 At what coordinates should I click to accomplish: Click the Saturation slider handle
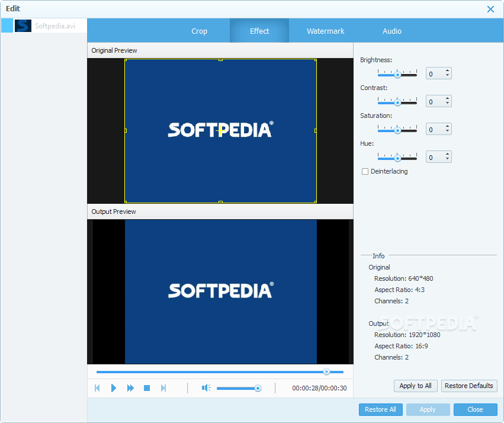[397, 130]
